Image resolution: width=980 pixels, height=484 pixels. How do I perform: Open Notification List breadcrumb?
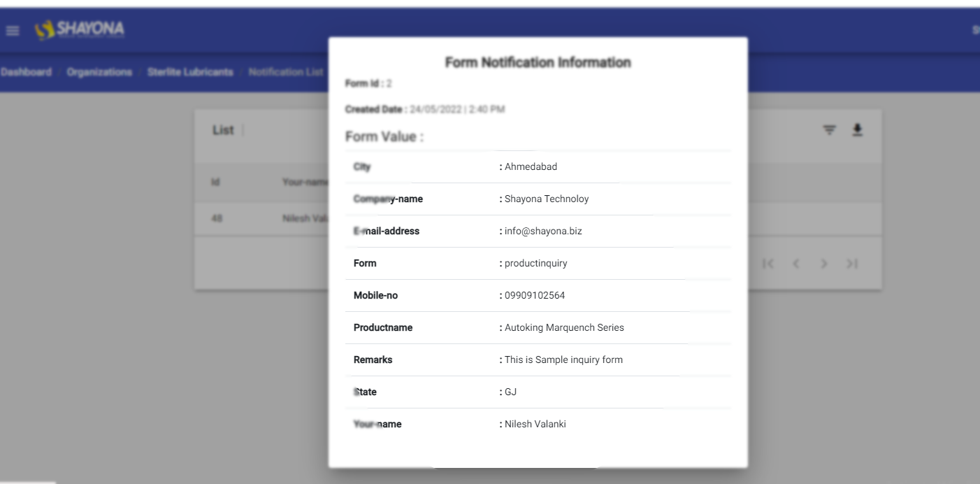[286, 73]
